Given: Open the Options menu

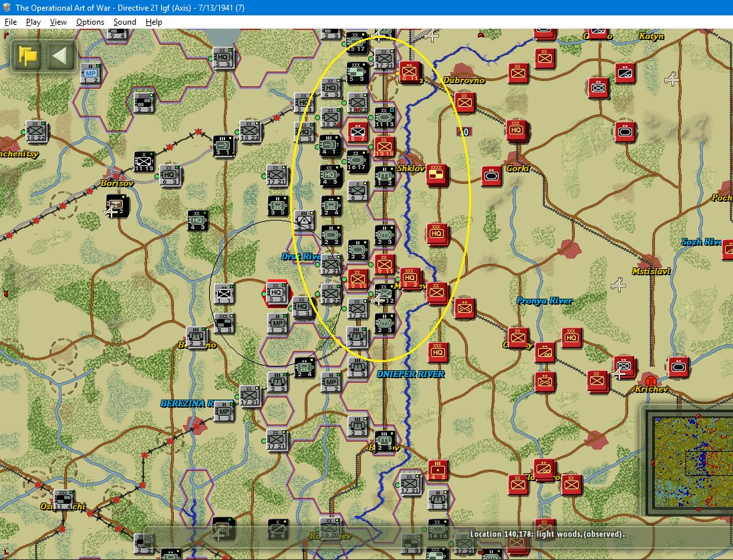Looking at the screenshot, I should click(90, 22).
